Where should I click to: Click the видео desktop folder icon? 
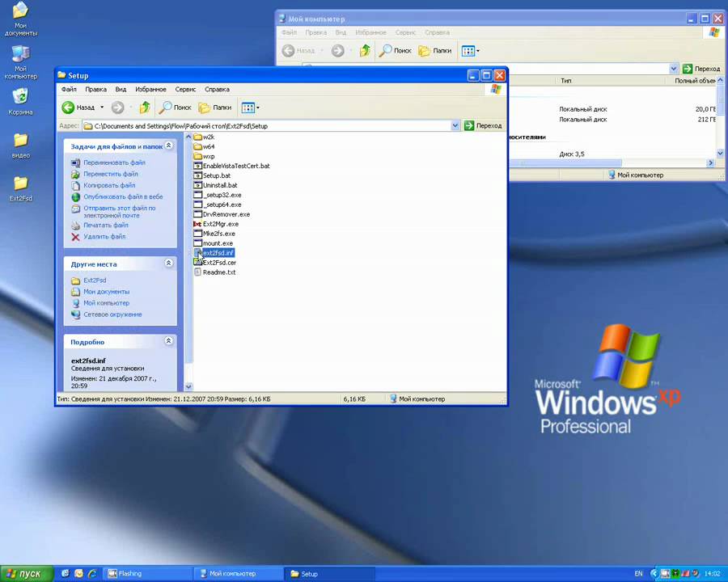click(20, 145)
